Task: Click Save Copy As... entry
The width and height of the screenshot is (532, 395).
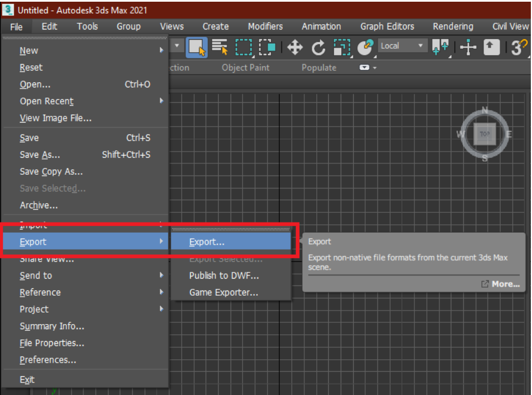Action: (x=86, y=171)
